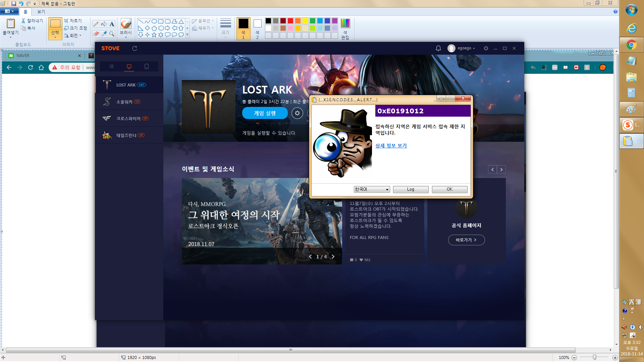Select 소울워커 in STOVE game list
Screen dimensions: 644x362
point(129,102)
